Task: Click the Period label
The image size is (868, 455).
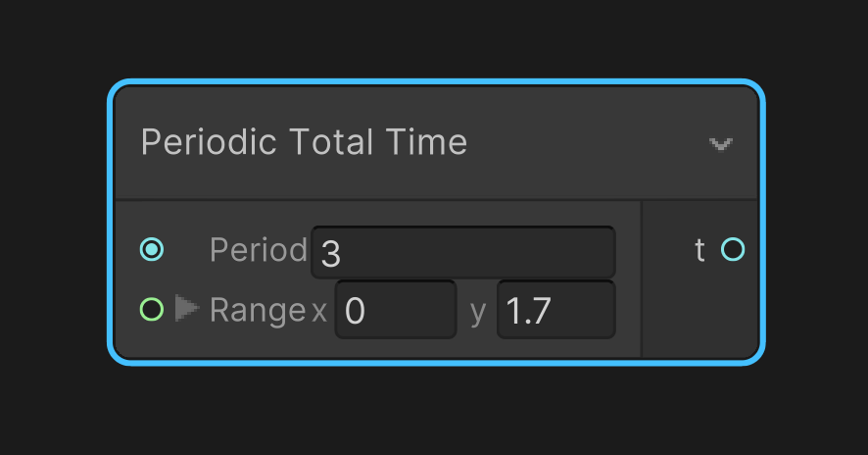Action: (259, 251)
